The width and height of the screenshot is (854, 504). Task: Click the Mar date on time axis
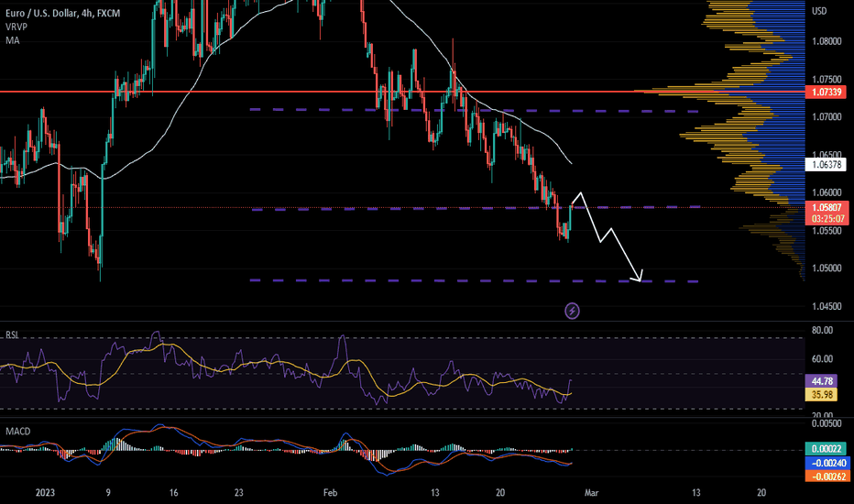click(x=591, y=493)
